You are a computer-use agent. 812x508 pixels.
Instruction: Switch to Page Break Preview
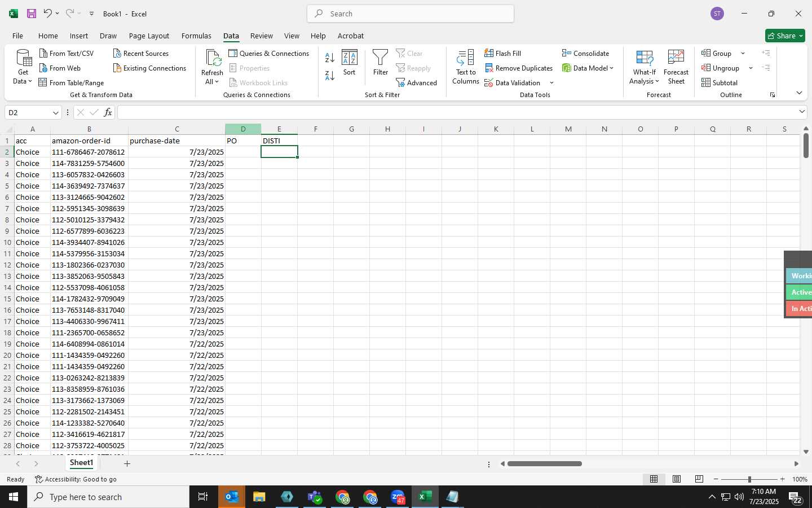click(699, 479)
